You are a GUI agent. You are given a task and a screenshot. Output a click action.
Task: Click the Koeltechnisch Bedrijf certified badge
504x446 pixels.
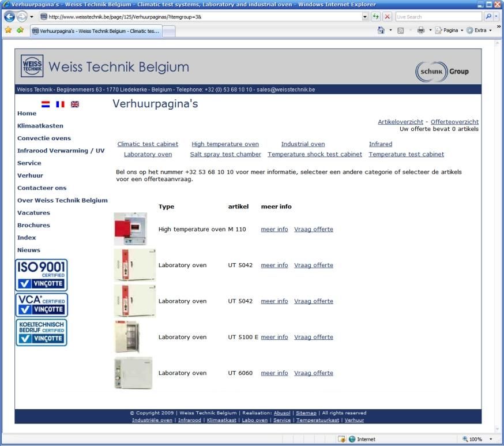pos(42,333)
